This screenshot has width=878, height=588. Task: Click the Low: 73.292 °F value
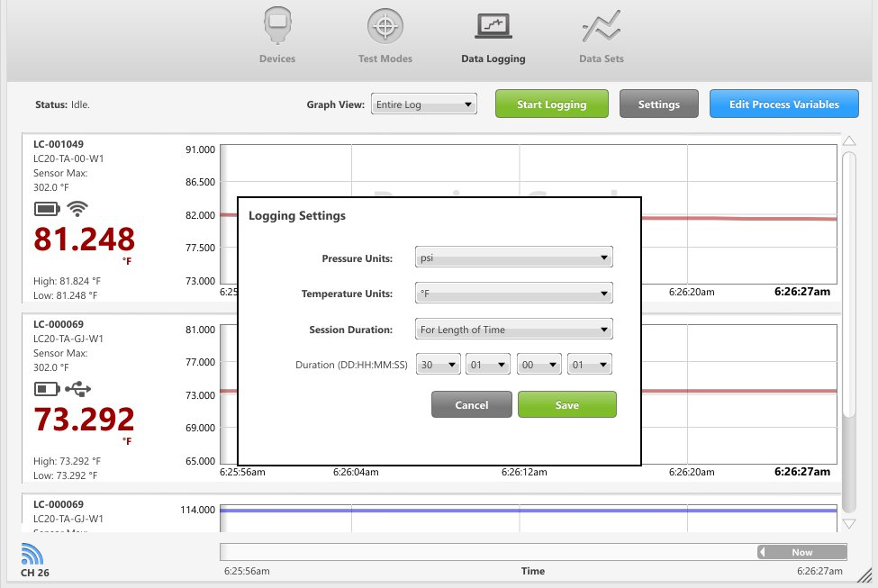(65, 475)
